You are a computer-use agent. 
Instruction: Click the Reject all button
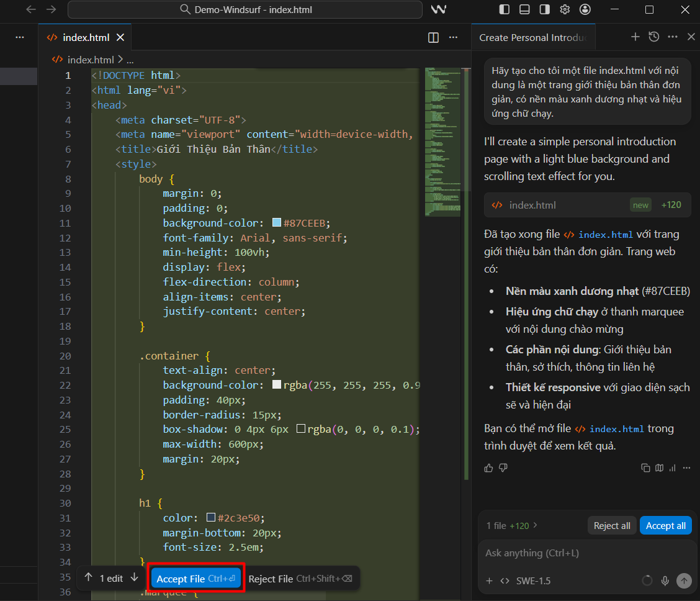click(x=611, y=526)
